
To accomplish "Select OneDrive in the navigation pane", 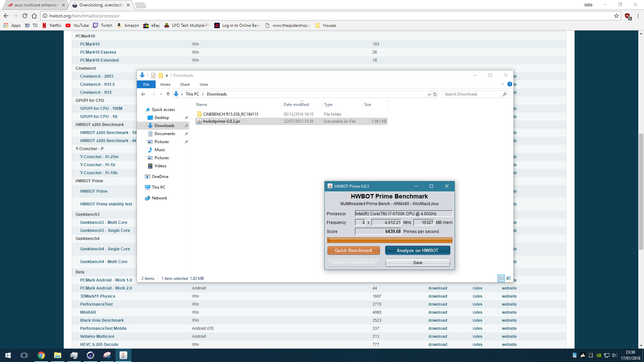I will 160,177.
